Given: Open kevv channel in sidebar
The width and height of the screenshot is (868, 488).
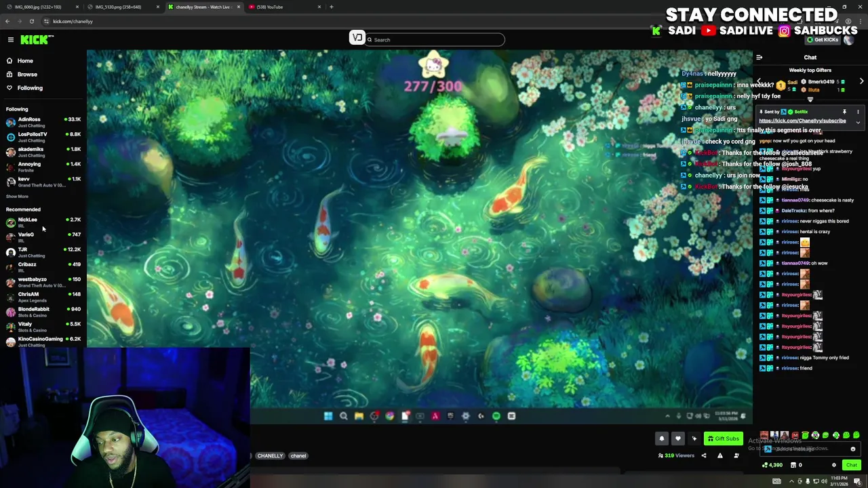Looking at the screenshot, I should (43, 182).
